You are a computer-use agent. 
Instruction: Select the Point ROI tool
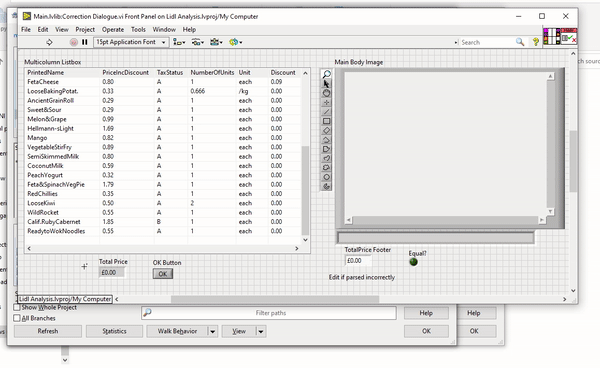coord(326,103)
